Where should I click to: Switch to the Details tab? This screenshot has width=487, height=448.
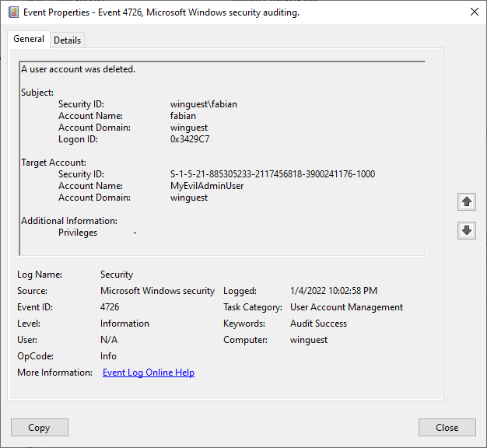point(67,40)
